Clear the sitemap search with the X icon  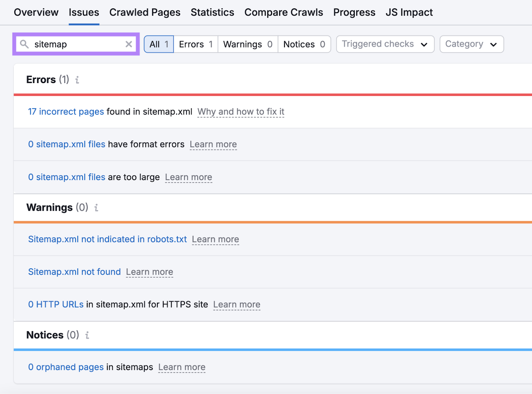128,44
